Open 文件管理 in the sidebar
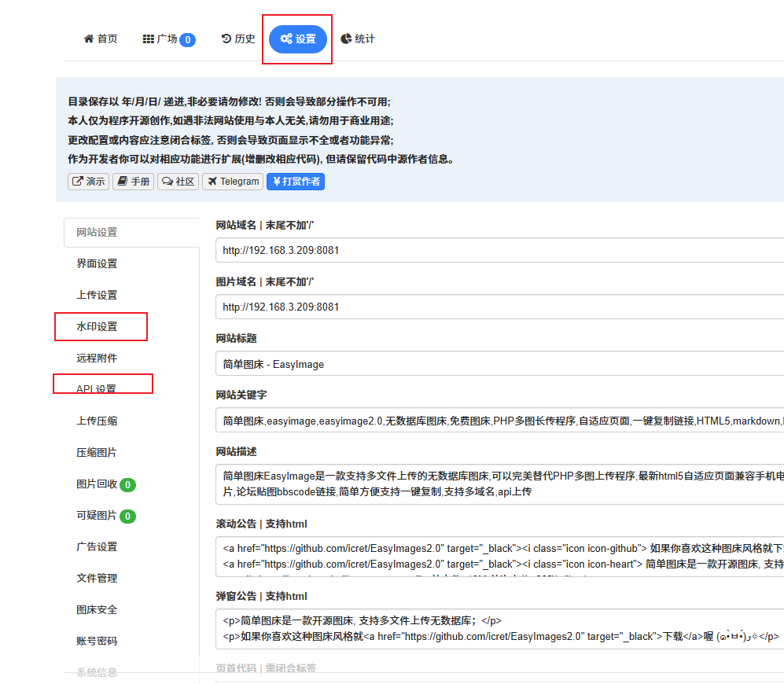The image size is (784, 684). [x=97, y=579]
